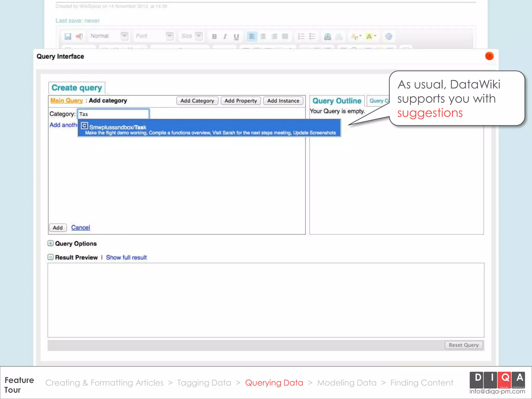Click the Cancel link
The height and width of the screenshot is (399, 532).
pos(81,228)
